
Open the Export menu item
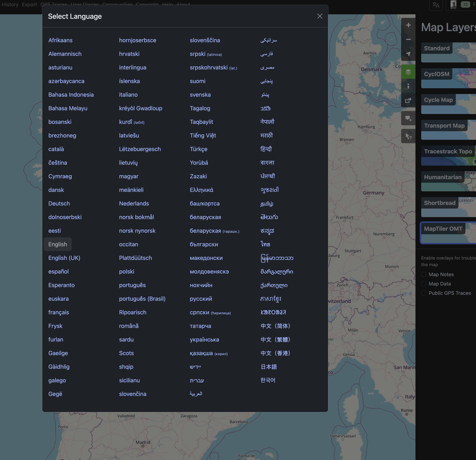point(29,5)
